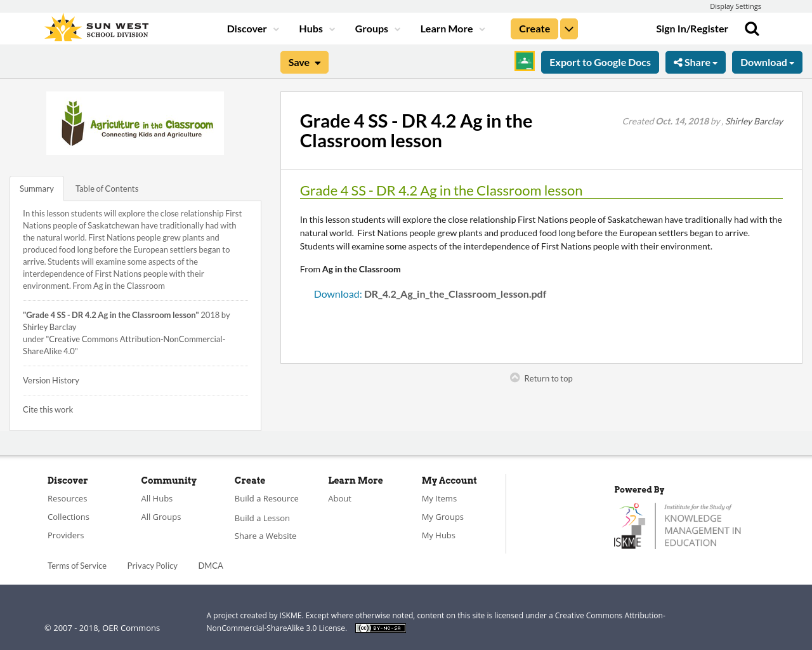Share to Google Classroom icon

(524, 62)
